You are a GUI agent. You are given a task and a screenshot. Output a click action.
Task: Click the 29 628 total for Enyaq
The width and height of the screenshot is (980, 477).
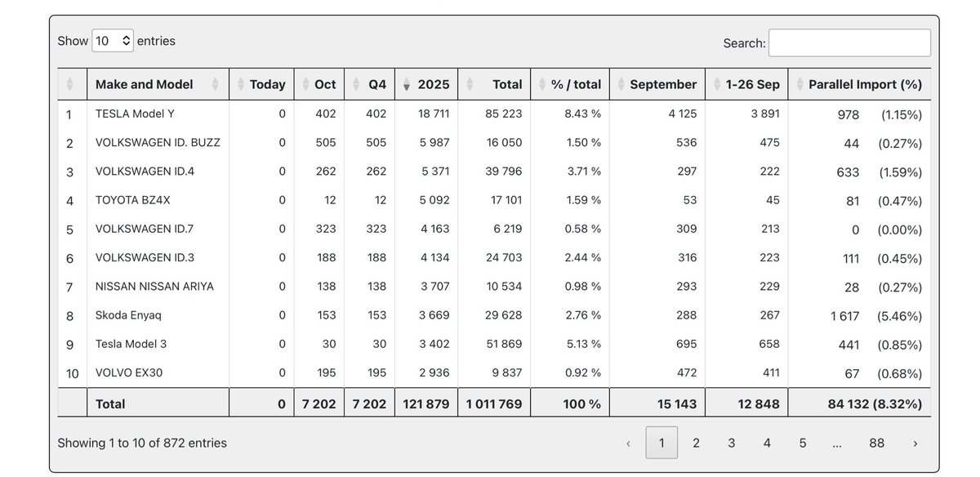(503, 315)
